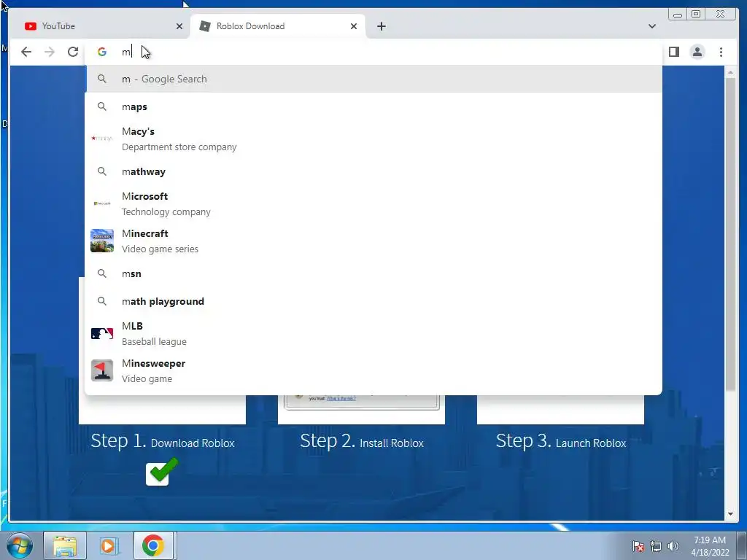Open the Windows Start button
Image resolution: width=747 pixels, height=560 pixels.
(19, 545)
